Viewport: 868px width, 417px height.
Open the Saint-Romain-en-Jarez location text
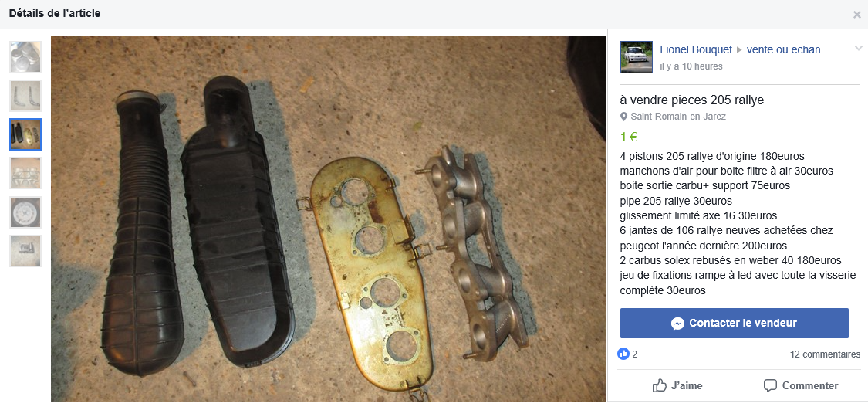pyautogui.click(x=678, y=117)
